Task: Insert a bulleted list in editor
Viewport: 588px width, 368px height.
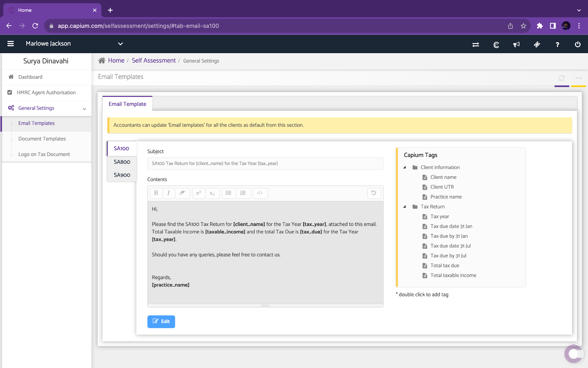Action: point(229,193)
